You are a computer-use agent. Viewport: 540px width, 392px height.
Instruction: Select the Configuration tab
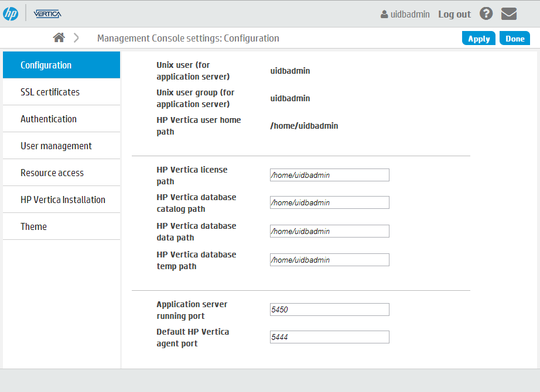61,65
